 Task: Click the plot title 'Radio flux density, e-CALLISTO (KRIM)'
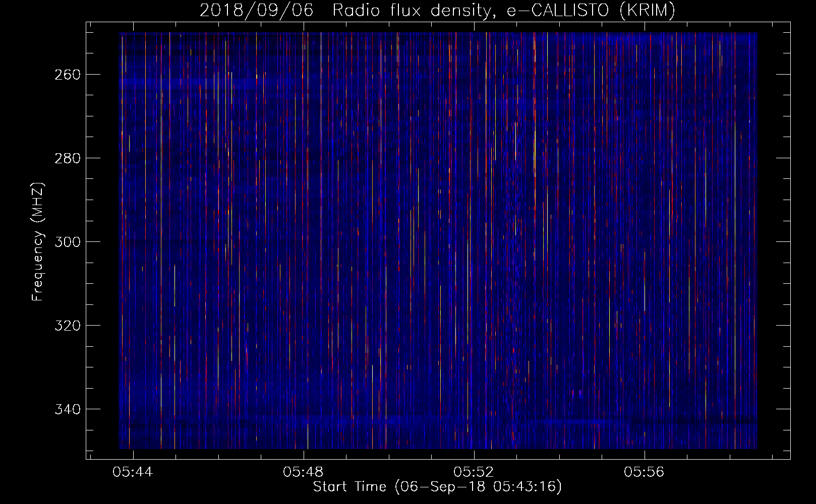pyautogui.click(x=503, y=11)
